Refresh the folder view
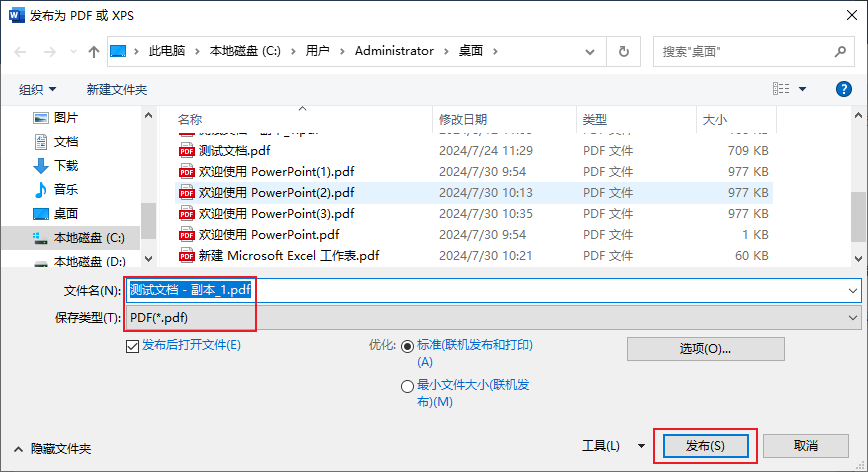Image resolution: width=868 pixels, height=472 pixels. tap(624, 51)
